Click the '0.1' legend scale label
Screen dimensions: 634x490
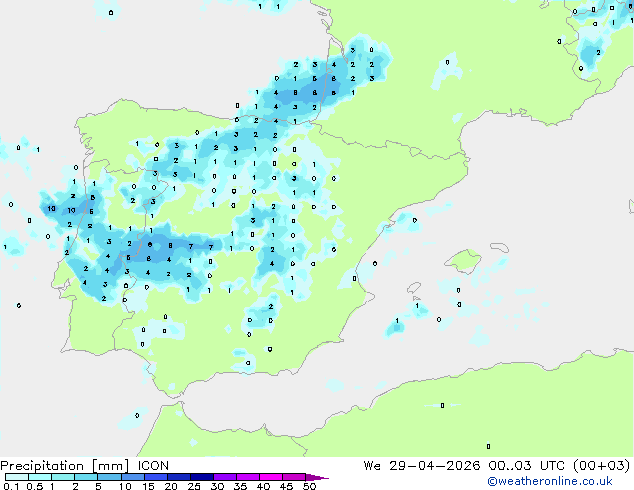point(11,486)
